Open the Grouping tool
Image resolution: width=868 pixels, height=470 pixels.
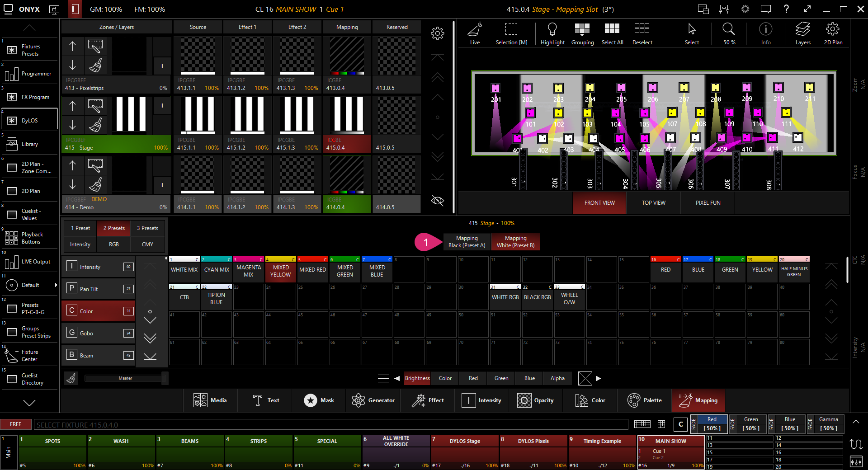(582, 34)
